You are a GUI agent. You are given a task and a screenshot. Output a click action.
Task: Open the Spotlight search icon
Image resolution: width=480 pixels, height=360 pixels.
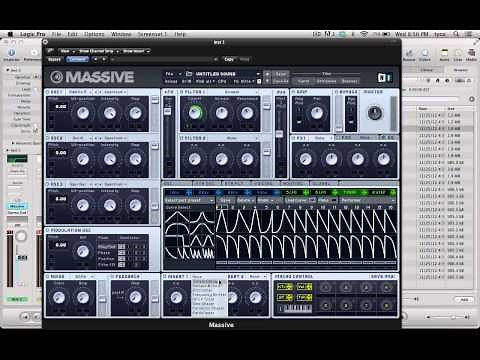pos(456,34)
